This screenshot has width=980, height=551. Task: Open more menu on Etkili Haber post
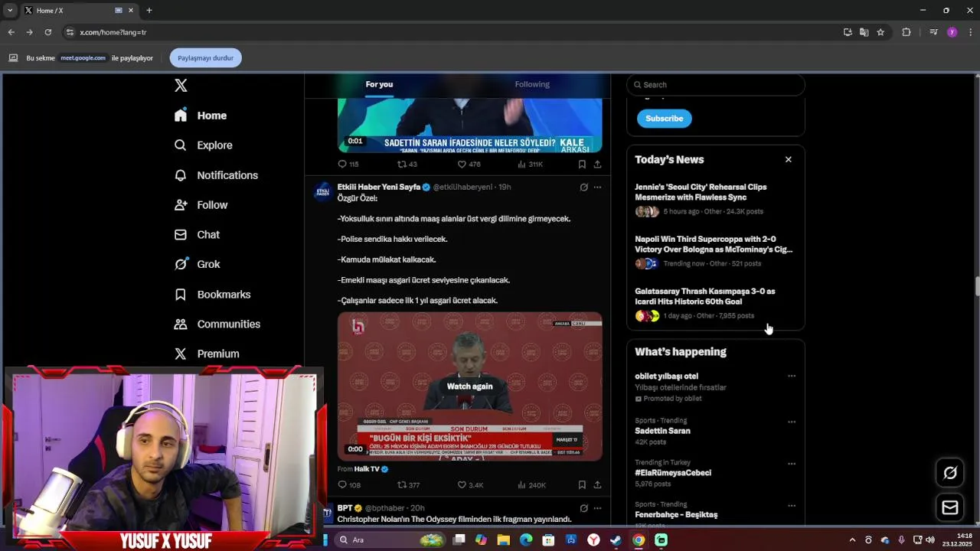pyautogui.click(x=598, y=187)
